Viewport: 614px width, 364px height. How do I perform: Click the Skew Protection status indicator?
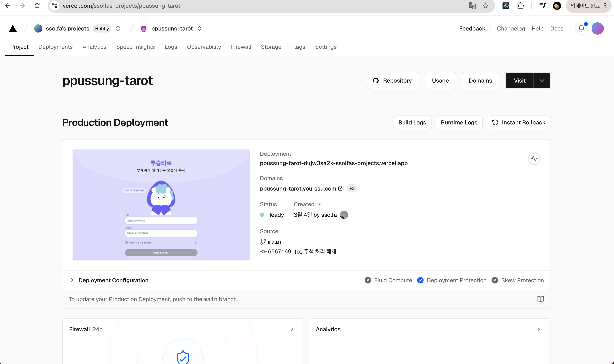[x=495, y=280]
